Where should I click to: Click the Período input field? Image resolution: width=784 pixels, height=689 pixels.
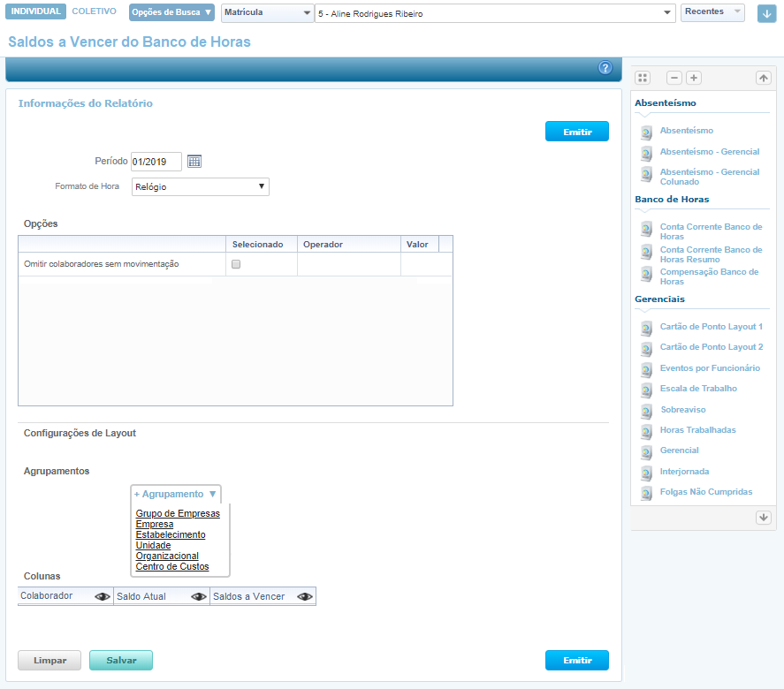[156, 162]
